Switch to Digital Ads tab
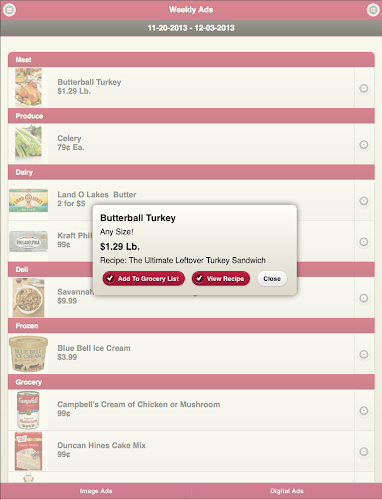 287,491
